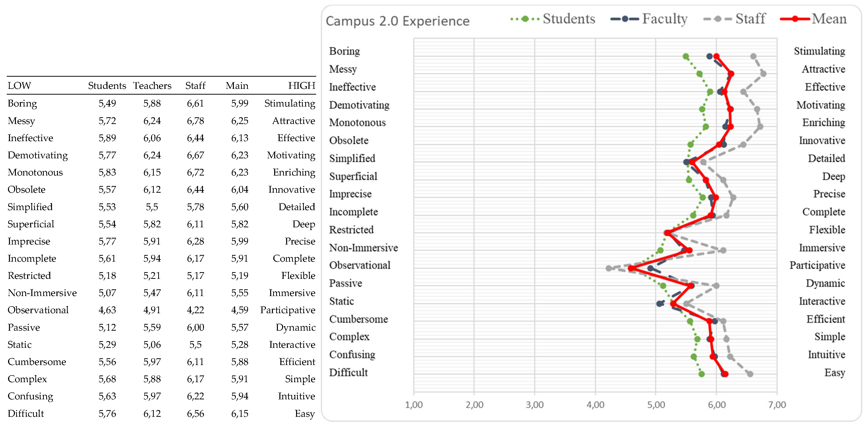Click the green Students legend marker
The height and width of the screenshot is (428, 868).
[x=525, y=19]
